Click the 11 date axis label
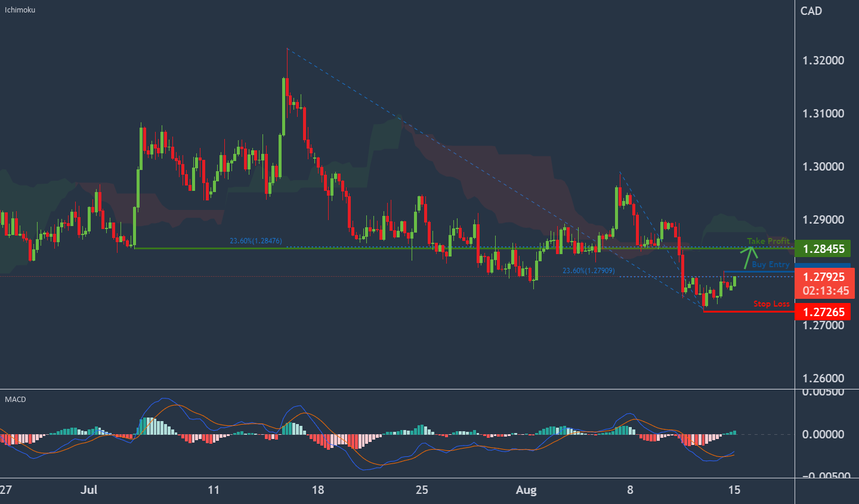The width and height of the screenshot is (859, 504). [214, 490]
